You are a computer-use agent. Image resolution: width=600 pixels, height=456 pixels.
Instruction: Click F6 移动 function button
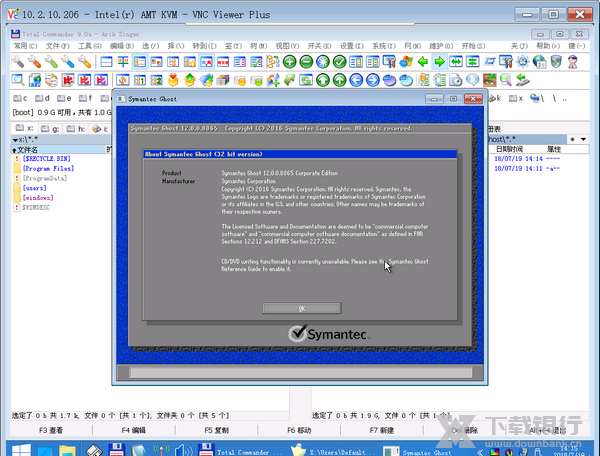click(x=299, y=430)
